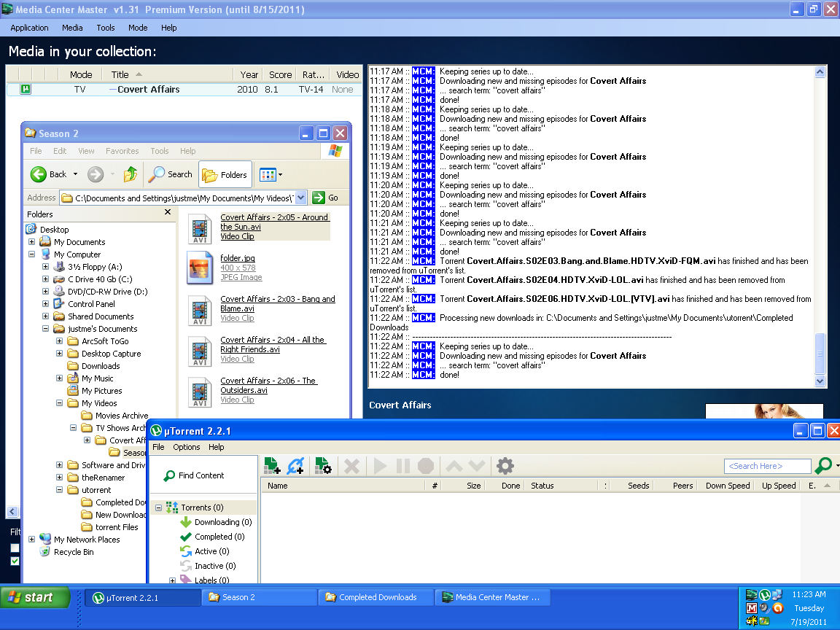
Task: Click Add Torrent from URL icon
Action: tap(296, 465)
